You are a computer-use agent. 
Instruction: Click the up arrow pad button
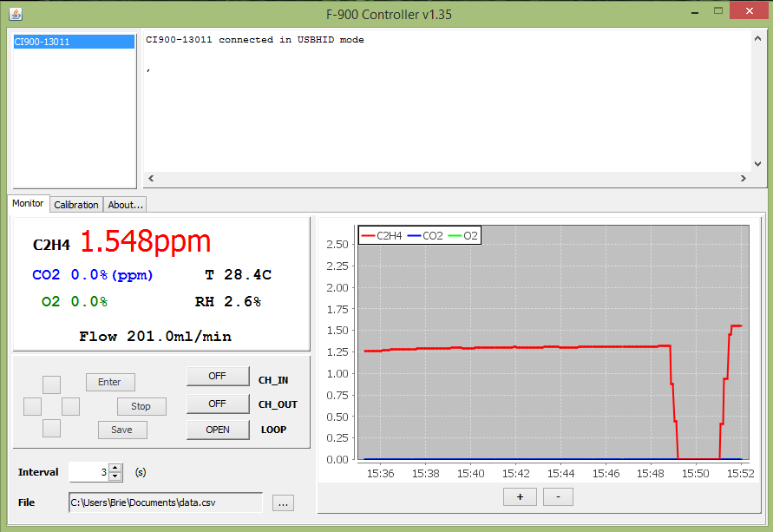click(x=51, y=384)
